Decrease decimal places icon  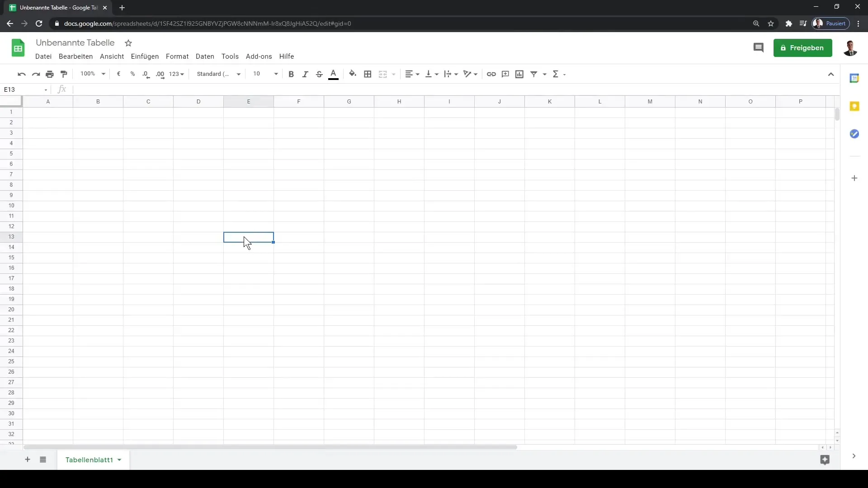click(x=146, y=74)
